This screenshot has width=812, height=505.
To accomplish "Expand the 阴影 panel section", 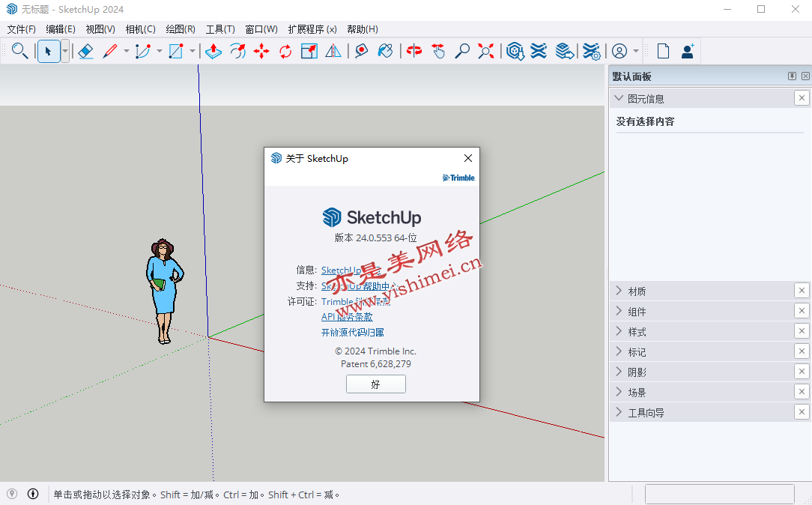I will click(618, 372).
